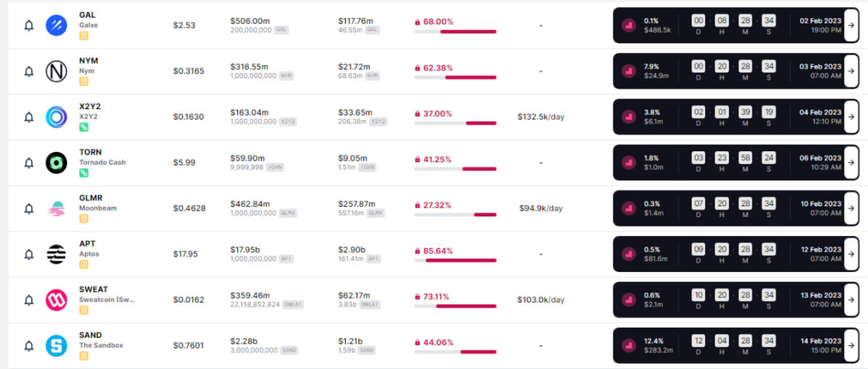Click The Sandbox logo
This screenshot has width=868, height=369.
(56, 346)
